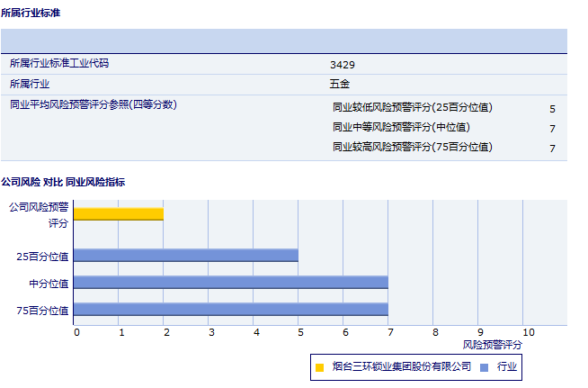Select the 五金 industry value
This screenshot has height=388, width=588.
(x=339, y=84)
